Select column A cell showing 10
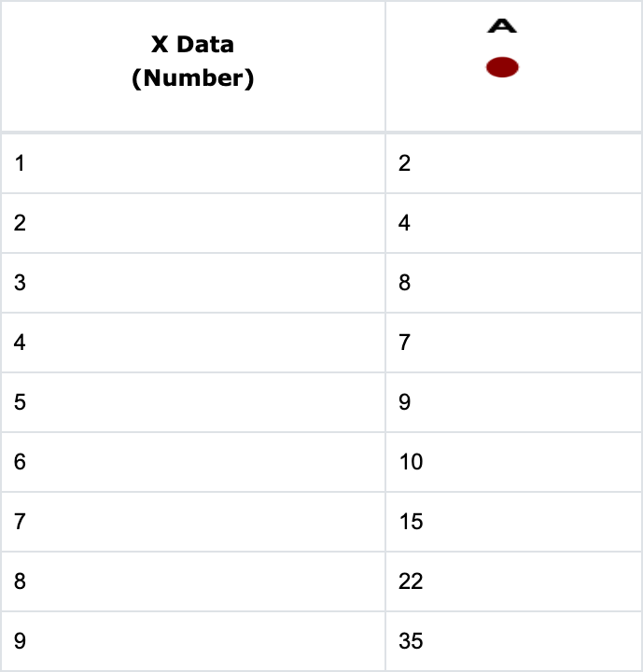 [513, 462]
